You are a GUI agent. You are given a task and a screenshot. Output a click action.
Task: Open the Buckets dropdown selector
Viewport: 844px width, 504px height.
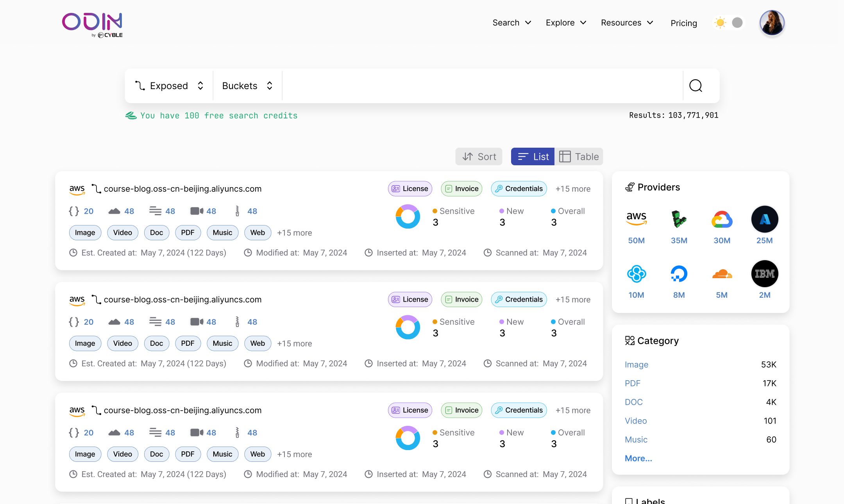[x=247, y=86]
